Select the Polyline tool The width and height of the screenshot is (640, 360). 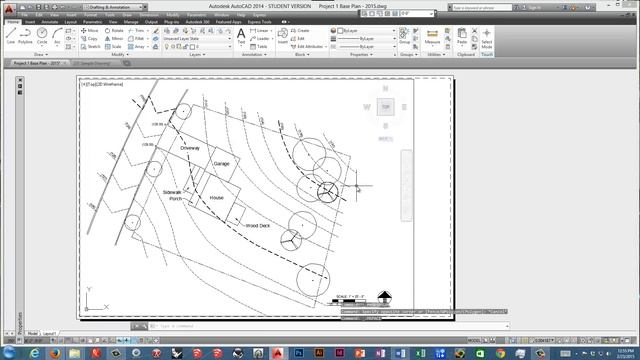(x=25, y=36)
